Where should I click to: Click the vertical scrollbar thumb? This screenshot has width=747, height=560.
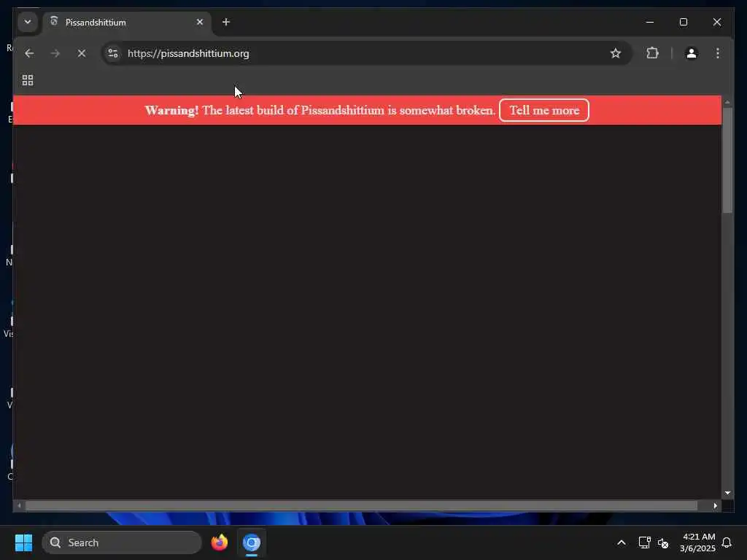(727, 160)
